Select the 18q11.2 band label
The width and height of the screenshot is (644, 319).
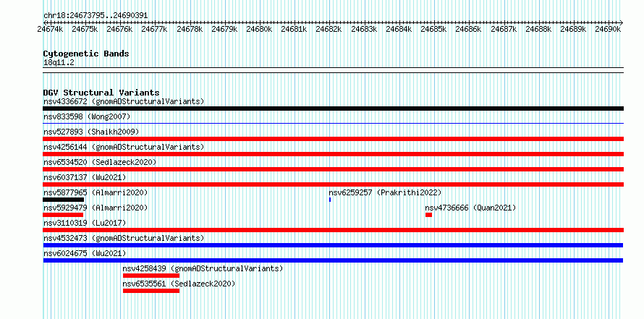click(x=59, y=63)
